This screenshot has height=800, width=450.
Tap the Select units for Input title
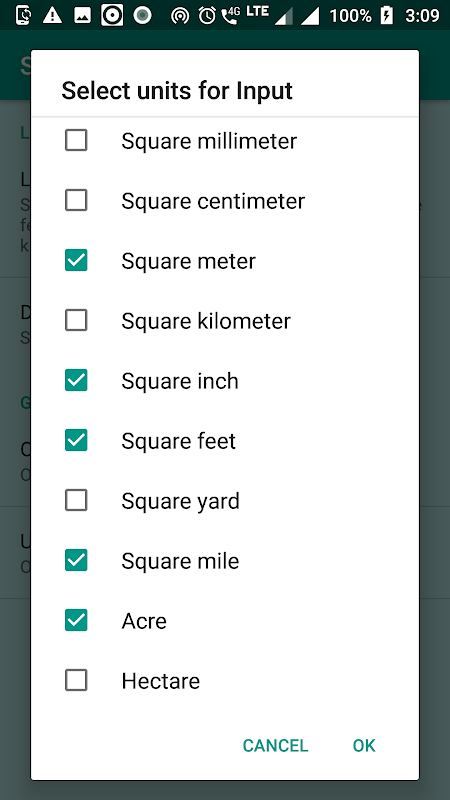click(x=177, y=91)
